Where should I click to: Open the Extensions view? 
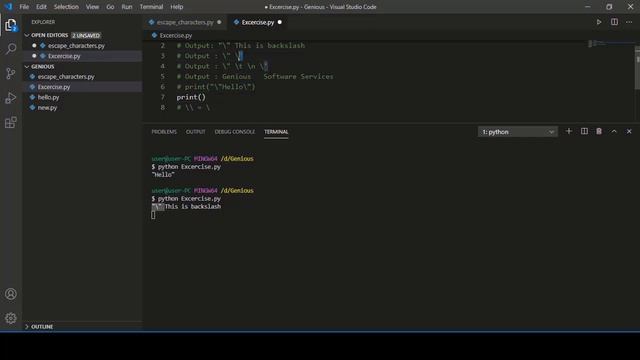coord(11,122)
